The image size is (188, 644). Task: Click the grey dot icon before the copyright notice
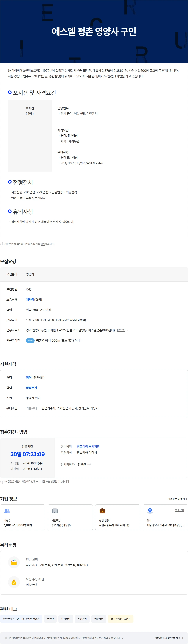tap(6, 638)
